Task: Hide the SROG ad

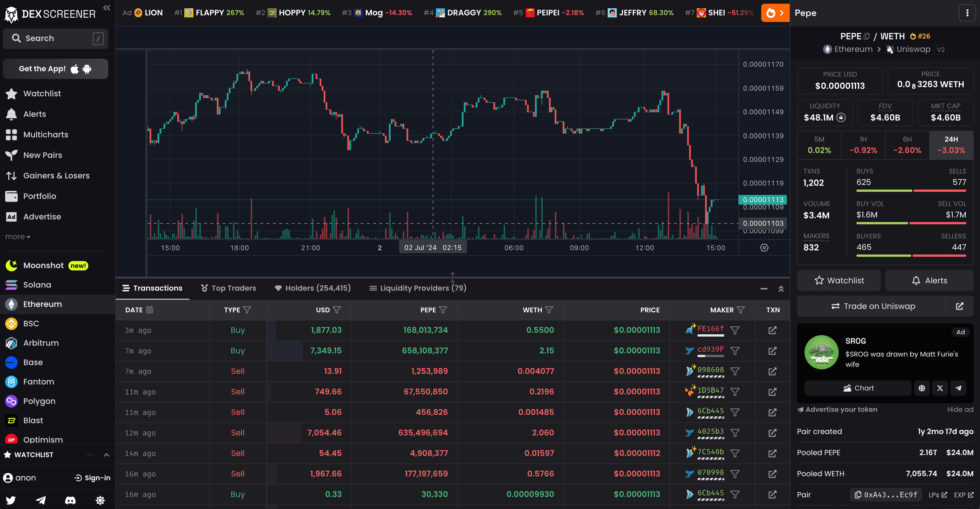Action: 960,410
